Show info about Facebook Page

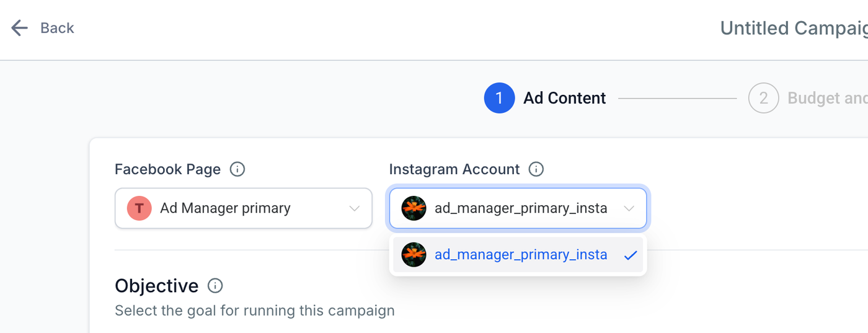tap(237, 169)
